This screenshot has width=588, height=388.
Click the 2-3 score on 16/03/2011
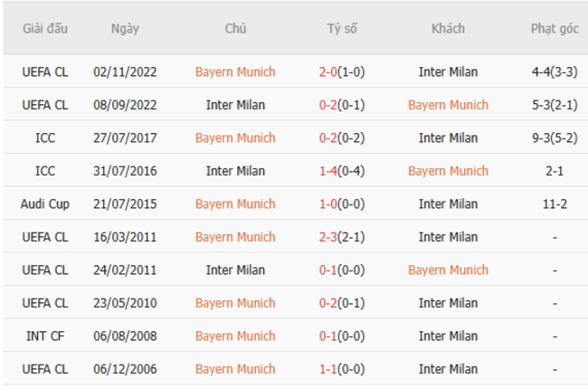click(x=331, y=237)
